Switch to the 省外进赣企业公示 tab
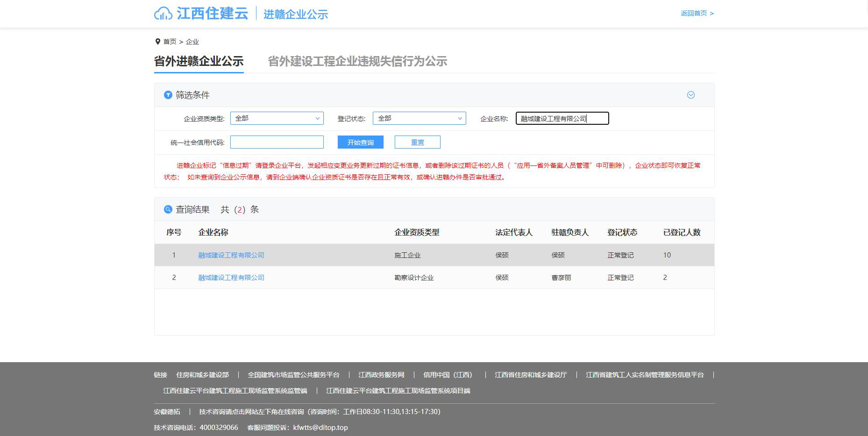868x436 pixels. (x=199, y=61)
